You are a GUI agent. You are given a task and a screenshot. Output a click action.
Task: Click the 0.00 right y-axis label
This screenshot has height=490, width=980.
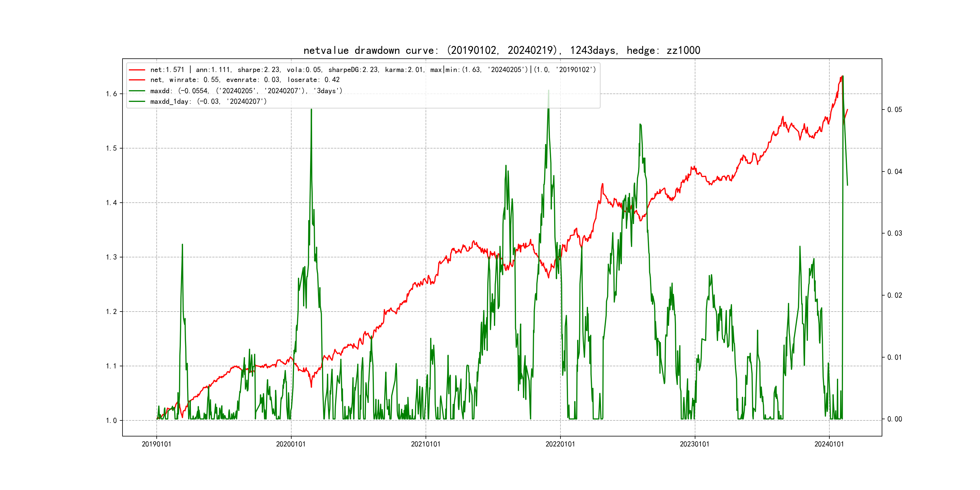(894, 419)
